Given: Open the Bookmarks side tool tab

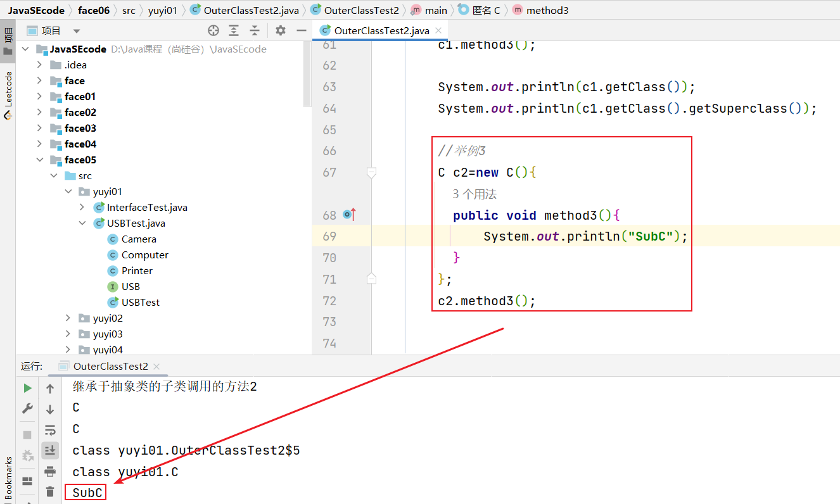Looking at the screenshot, I should click(8, 478).
